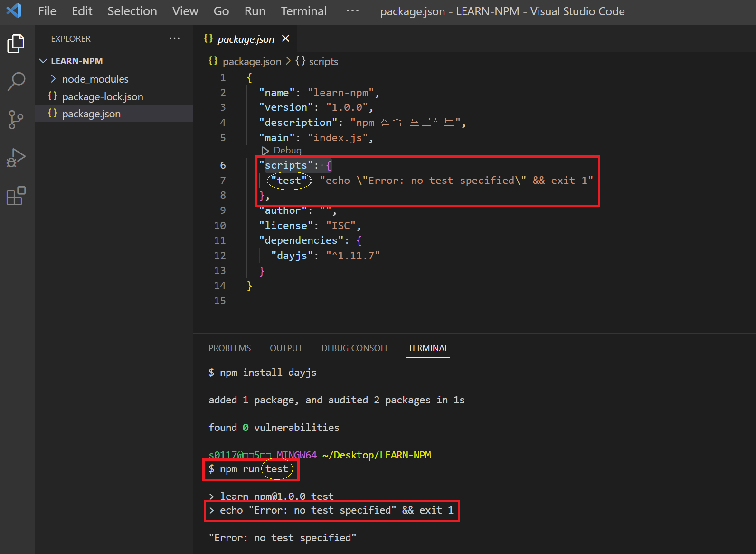Viewport: 756px width, 554px height.
Task: Click the scripts breadcrumb item
Action: tap(323, 61)
